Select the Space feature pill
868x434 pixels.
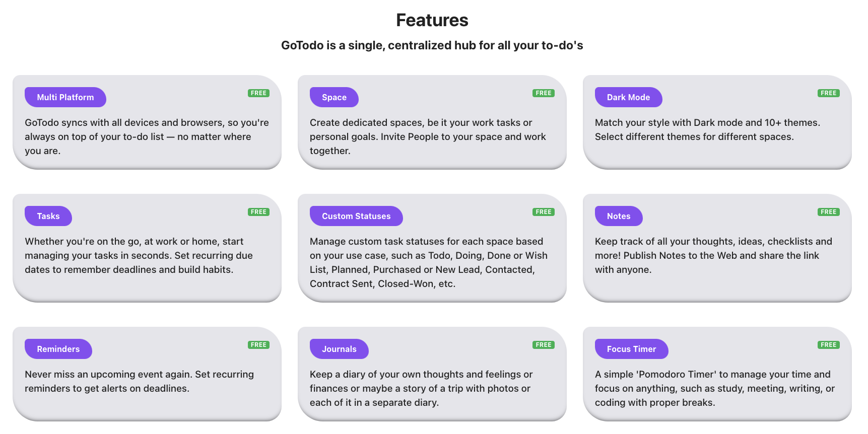coord(334,97)
